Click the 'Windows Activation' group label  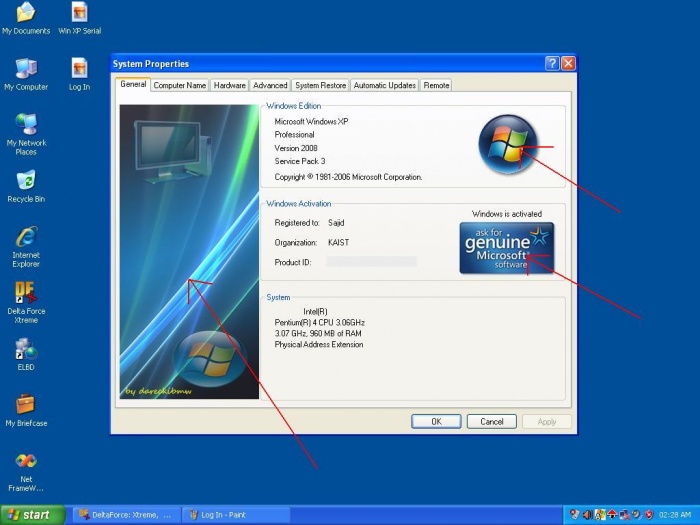coord(298,204)
